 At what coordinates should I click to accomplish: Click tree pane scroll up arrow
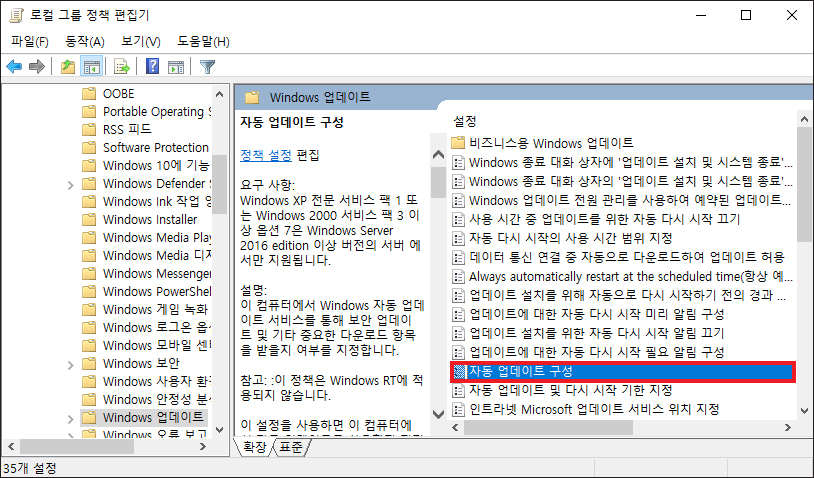tap(219, 94)
